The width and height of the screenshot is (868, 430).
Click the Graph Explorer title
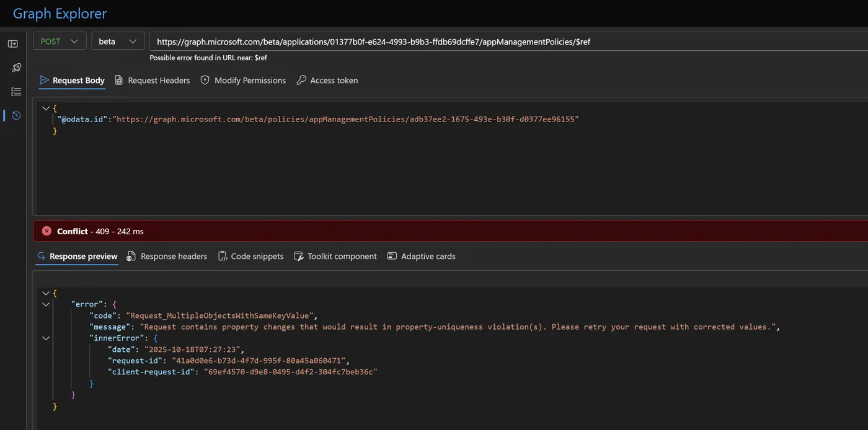tap(60, 14)
